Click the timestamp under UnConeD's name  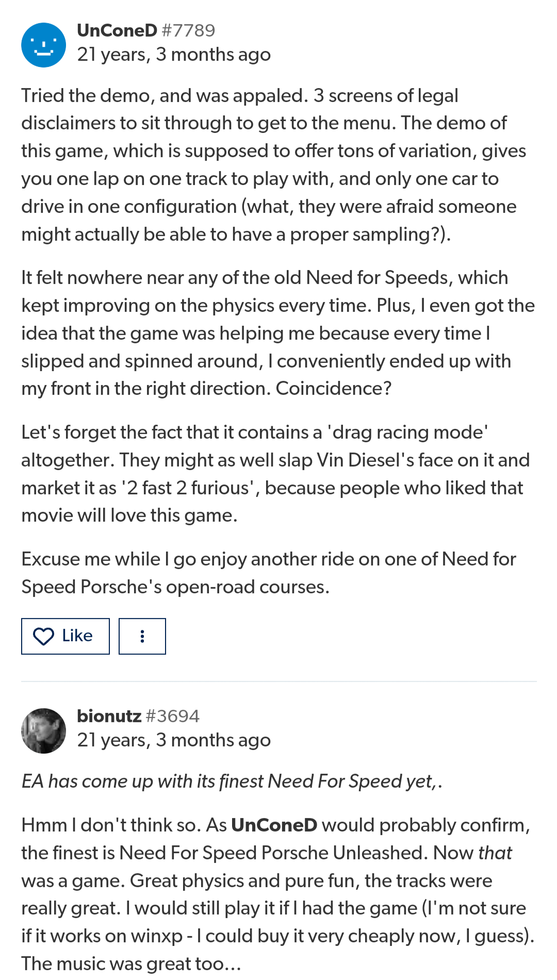pos(173,55)
